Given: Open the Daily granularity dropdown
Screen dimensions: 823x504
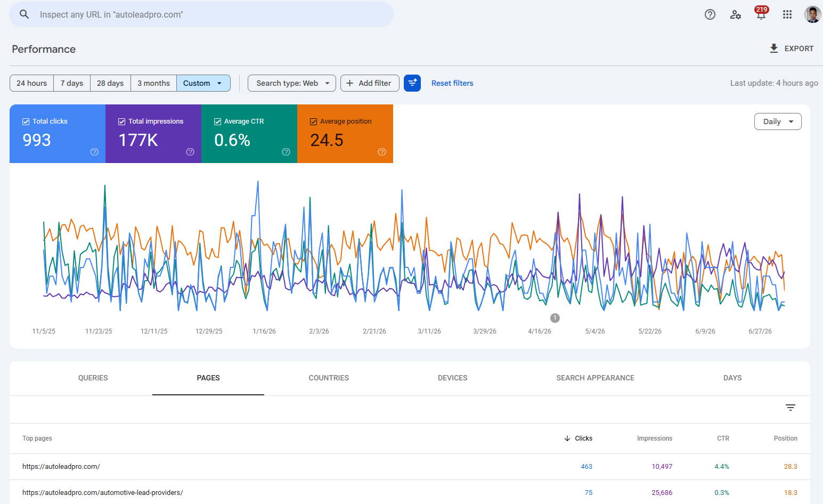Looking at the screenshot, I should coord(778,121).
